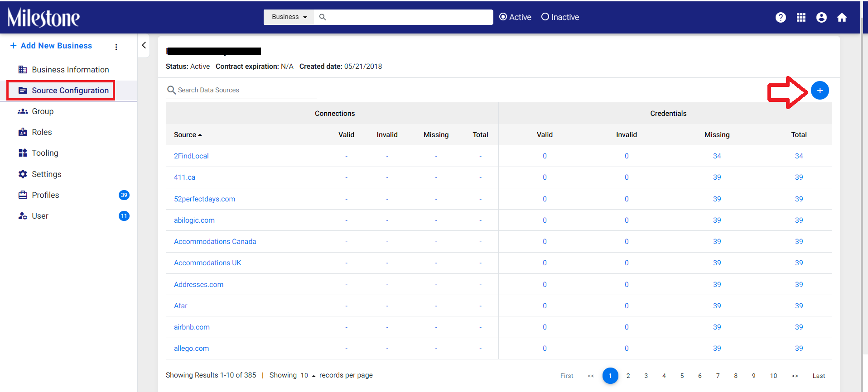The width and height of the screenshot is (868, 392).
Task: Click the Settings gear icon
Action: (23, 174)
